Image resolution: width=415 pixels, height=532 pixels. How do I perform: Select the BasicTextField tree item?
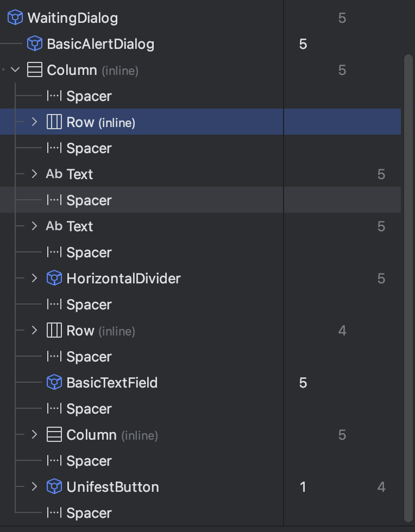[112, 383]
